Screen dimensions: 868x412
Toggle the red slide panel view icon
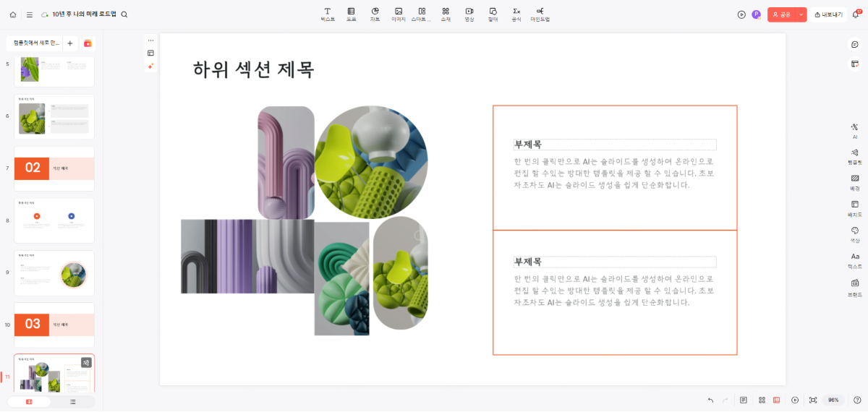(776, 400)
